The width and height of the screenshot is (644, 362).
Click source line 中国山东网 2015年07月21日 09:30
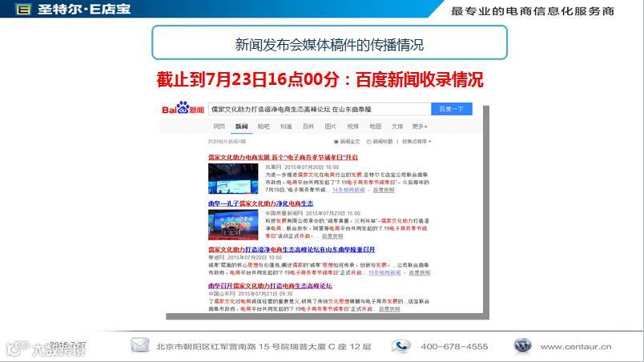pos(251,293)
